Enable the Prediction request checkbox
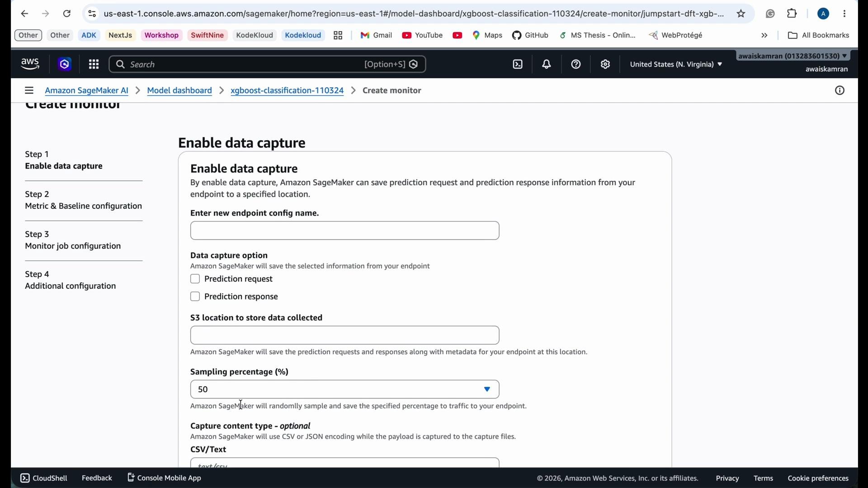Image resolution: width=868 pixels, height=488 pixels. [x=195, y=279]
